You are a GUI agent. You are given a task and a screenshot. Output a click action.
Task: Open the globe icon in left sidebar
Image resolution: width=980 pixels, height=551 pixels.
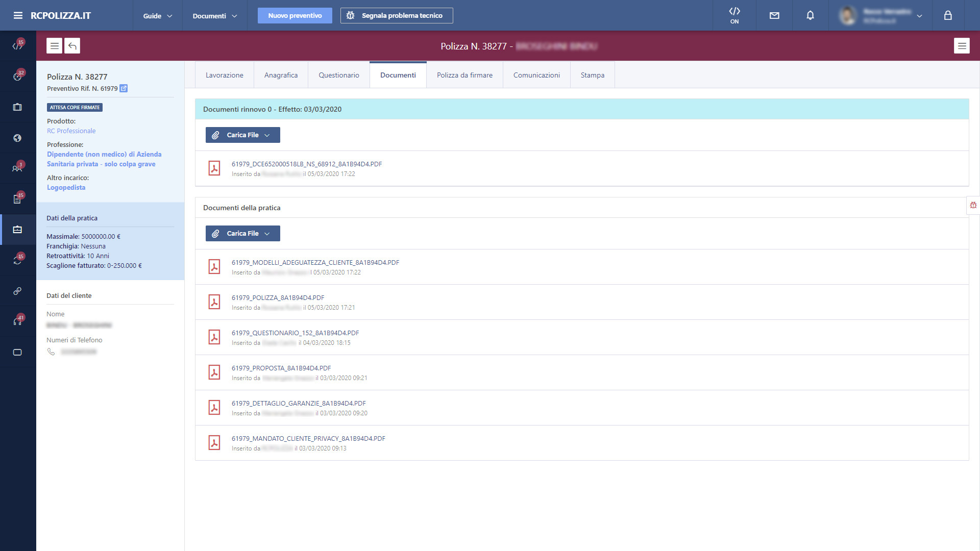pos(17,138)
